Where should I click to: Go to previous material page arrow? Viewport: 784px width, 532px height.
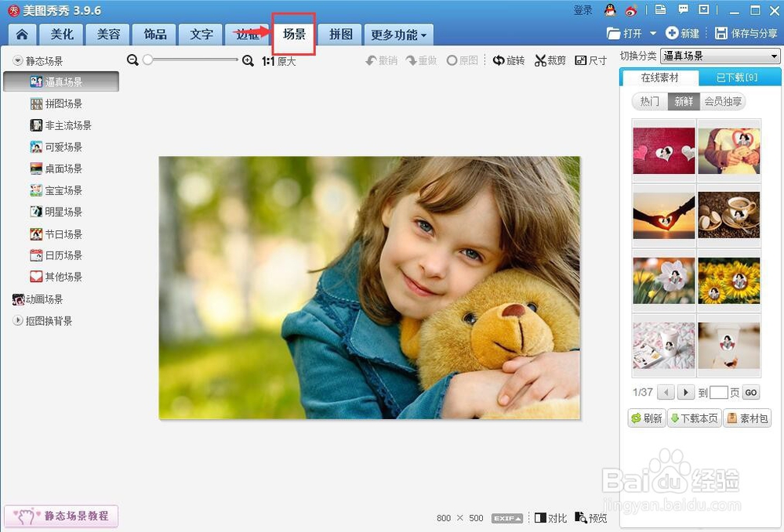pyautogui.click(x=666, y=392)
